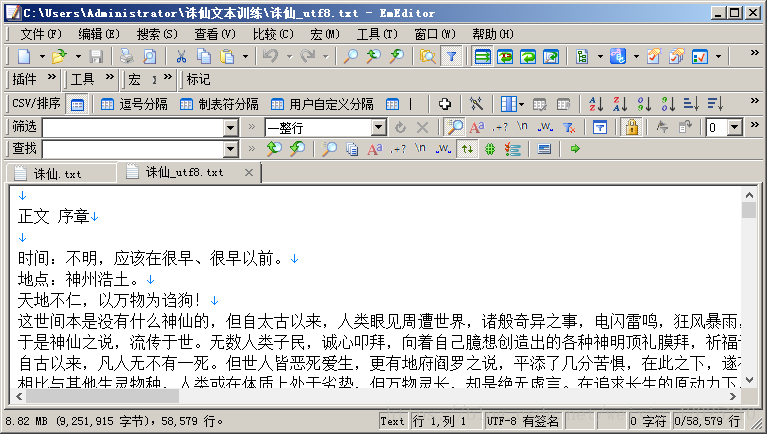Expand the 插件 toolbar overflow chevron
The height and width of the screenshot is (434, 767).
pos(51,77)
